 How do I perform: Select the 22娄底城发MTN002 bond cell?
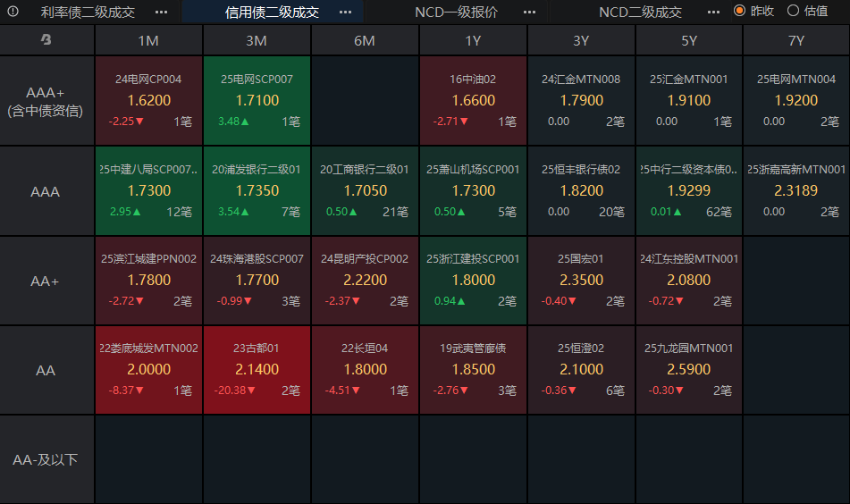click(x=148, y=370)
